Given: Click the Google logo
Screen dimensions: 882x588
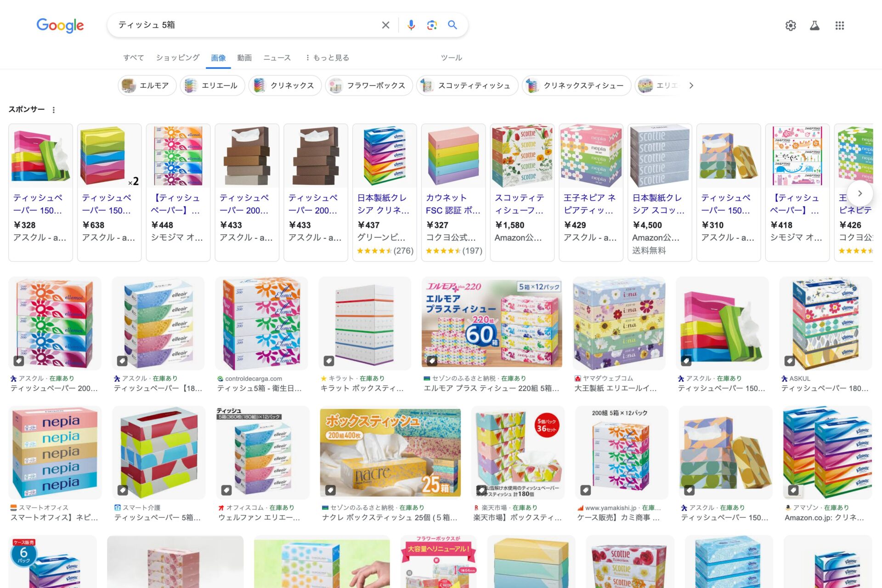Looking at the screenshot, I should (60, 25).
